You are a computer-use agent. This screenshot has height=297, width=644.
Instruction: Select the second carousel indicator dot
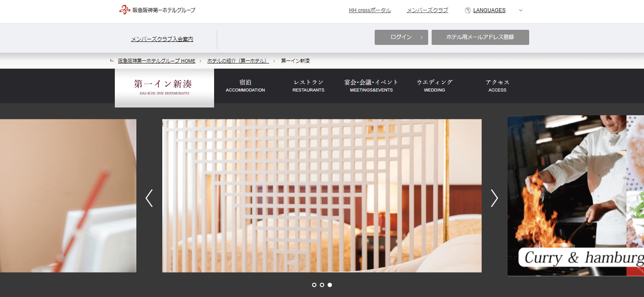(322, 285)
